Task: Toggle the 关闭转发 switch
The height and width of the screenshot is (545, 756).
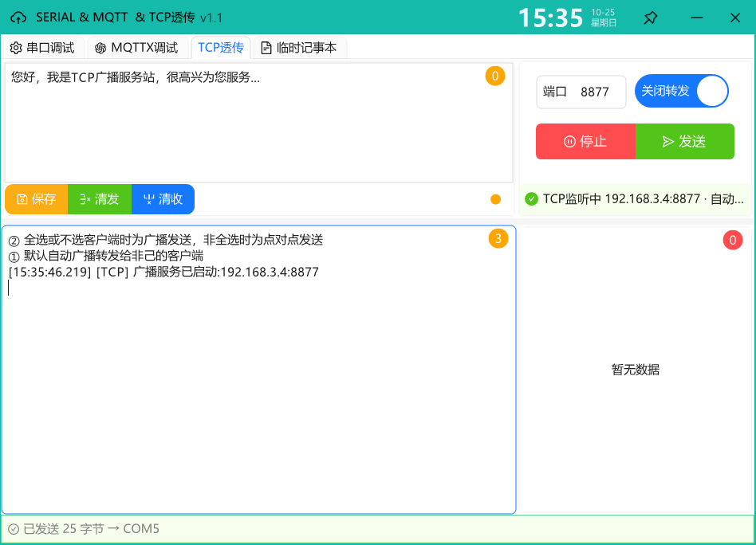Action: (681, 91)
